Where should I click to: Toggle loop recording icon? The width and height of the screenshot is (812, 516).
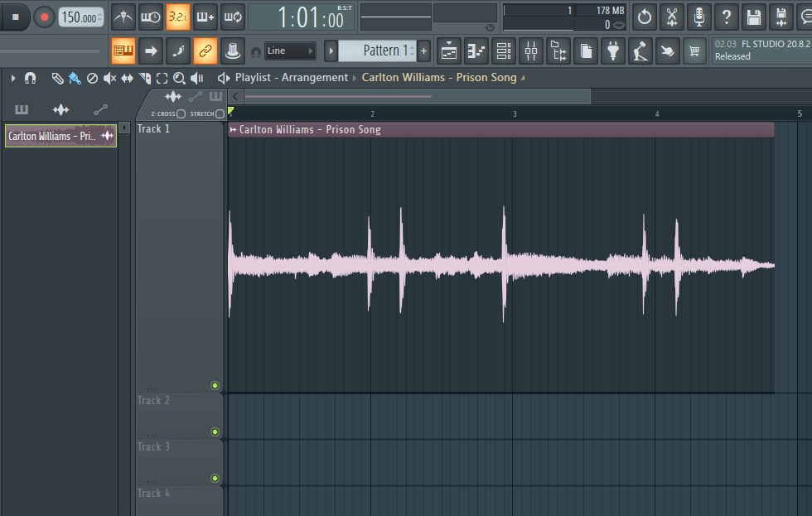[x=233, y=17]
